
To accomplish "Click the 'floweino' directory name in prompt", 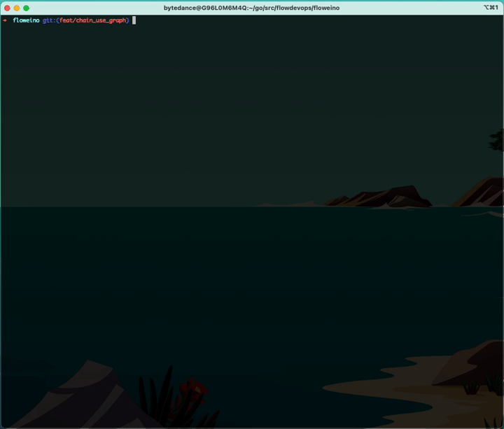I will pos(26,20).
